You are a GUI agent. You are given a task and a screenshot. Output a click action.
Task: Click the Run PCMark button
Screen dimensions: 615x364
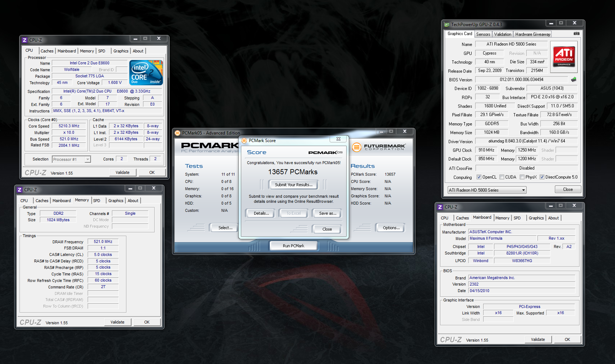[294, 246]
